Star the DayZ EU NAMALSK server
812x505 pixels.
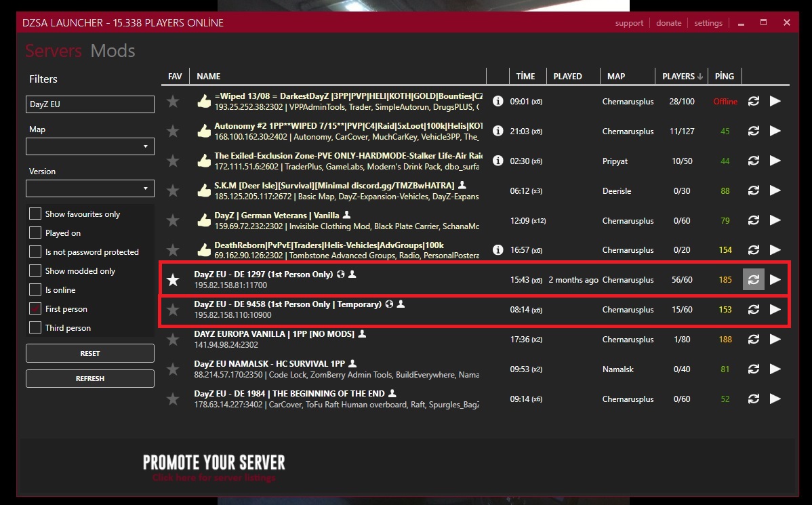[x=173, y=369]
